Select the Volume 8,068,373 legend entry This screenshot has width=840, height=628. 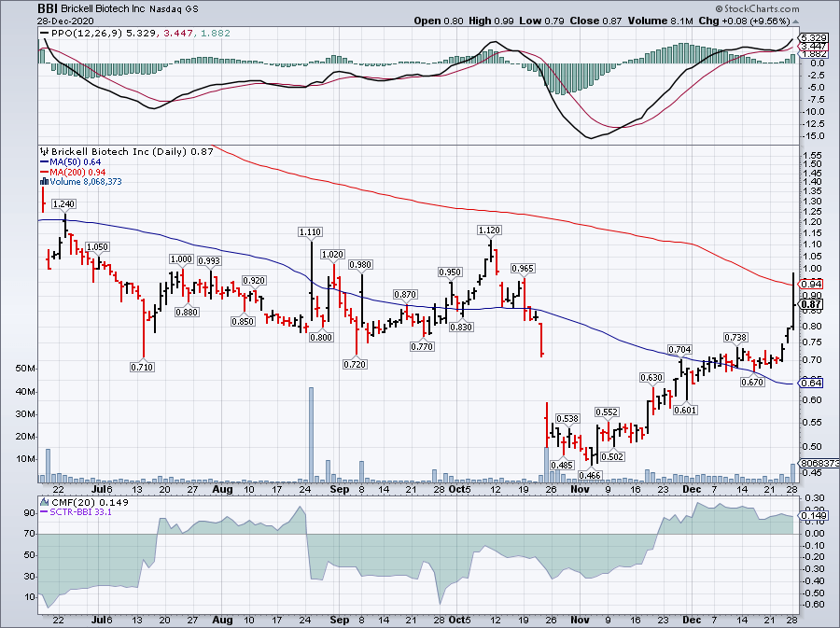tap(86, 182)
